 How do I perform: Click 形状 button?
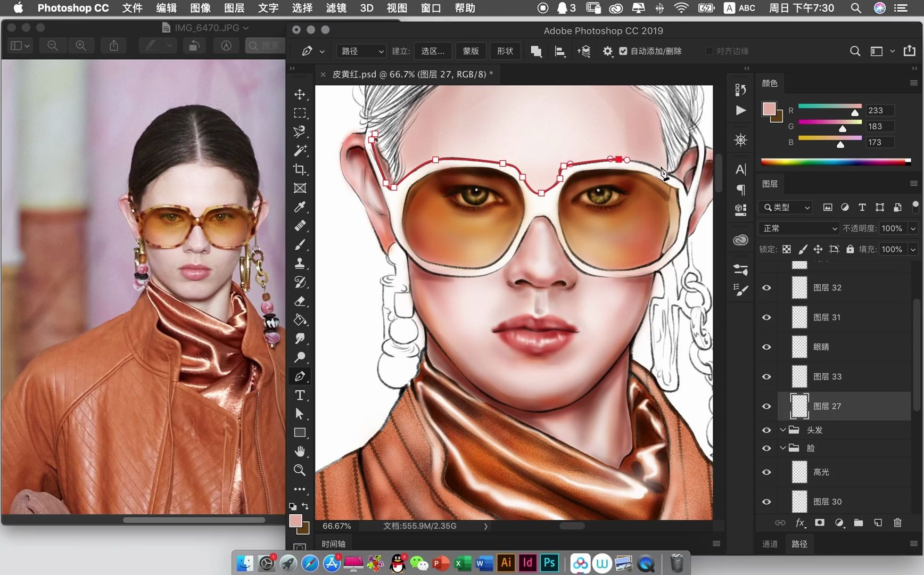pyautogui.click(x=505, y=51)
